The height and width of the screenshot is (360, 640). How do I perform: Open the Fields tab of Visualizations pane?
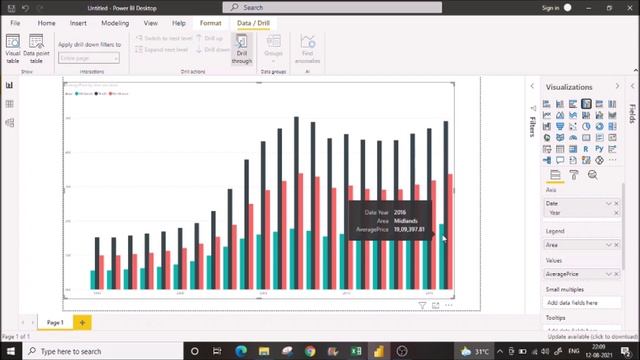click(555, 175)
